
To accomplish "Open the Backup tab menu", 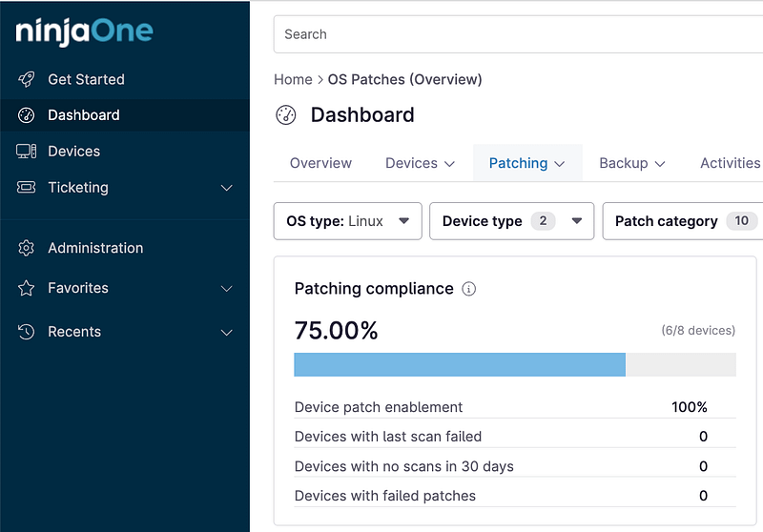I will point(631,163).
